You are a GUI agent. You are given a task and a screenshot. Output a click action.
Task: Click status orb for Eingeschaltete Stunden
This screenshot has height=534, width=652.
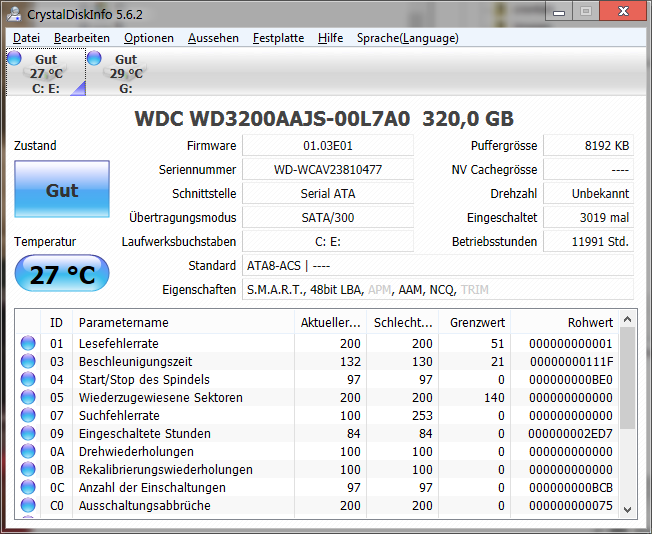coord(28,433)
